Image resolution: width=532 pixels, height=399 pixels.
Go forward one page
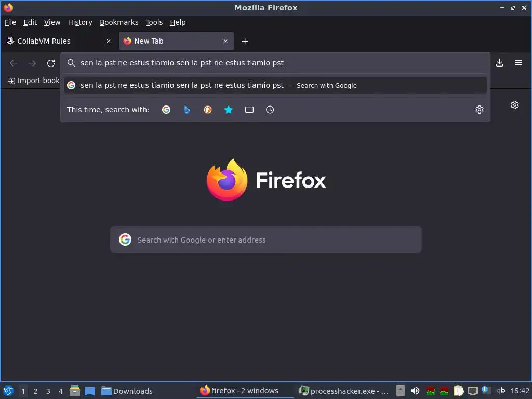point(32,63)
